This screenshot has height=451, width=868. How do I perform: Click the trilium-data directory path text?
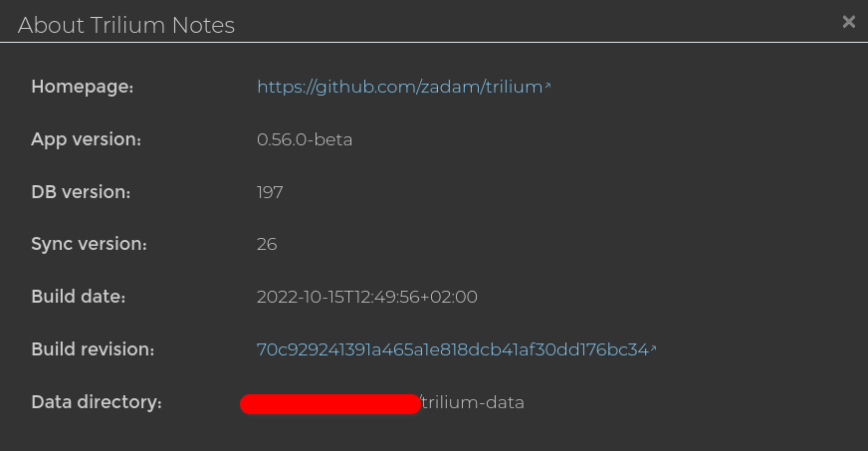(472, 402)
